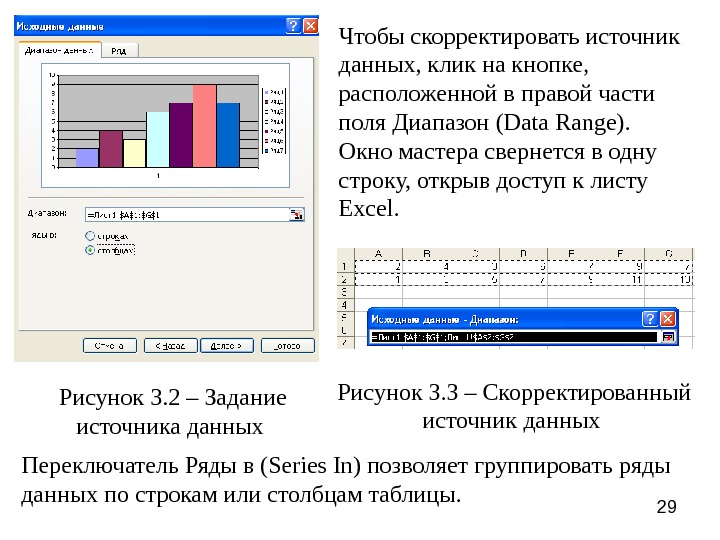Click the Select All corner of the sheet
This screenshot has height=540, width=720.
pyautogui.click(x=345, y=254)
